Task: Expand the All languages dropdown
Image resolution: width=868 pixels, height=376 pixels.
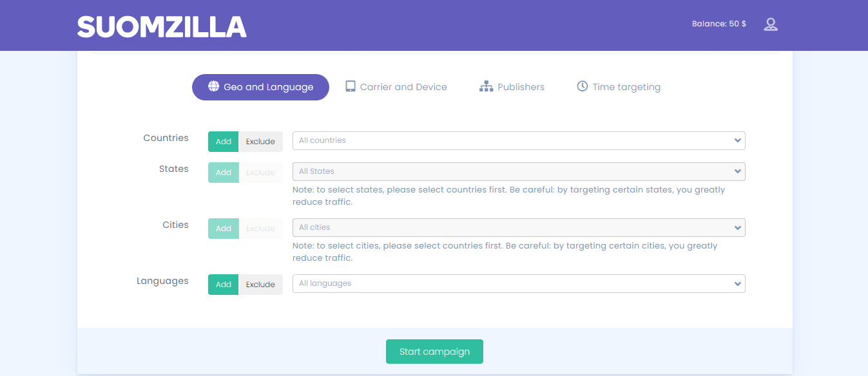Action: [x=518, y=283]
